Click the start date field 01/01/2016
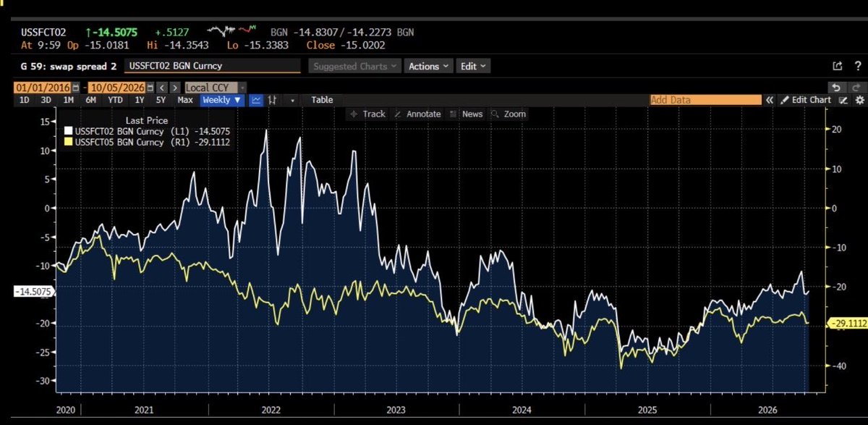This screenshot has height=425, width=868. pyautogui.click(x=42, y=88)
